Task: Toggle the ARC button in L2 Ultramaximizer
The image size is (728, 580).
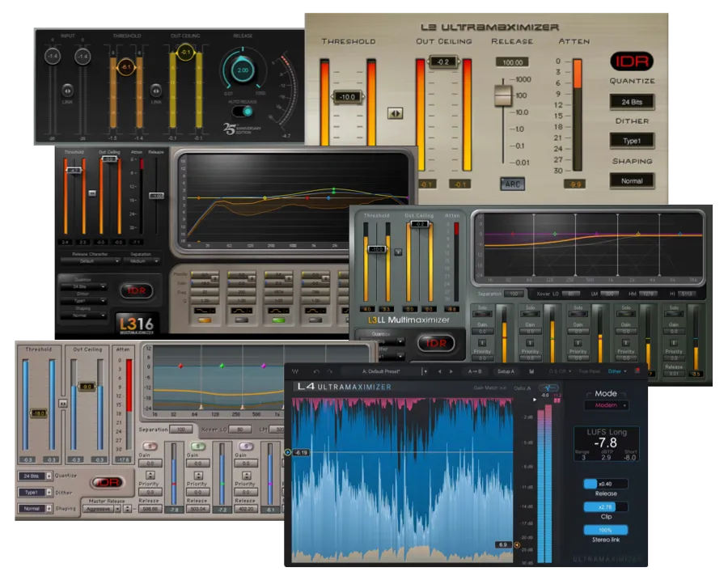Action: (x=513, y=184)
